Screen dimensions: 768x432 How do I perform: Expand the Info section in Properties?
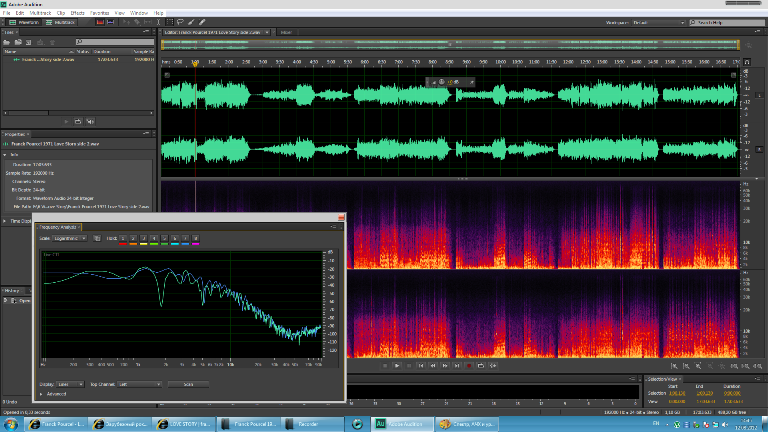click(5, 155)
